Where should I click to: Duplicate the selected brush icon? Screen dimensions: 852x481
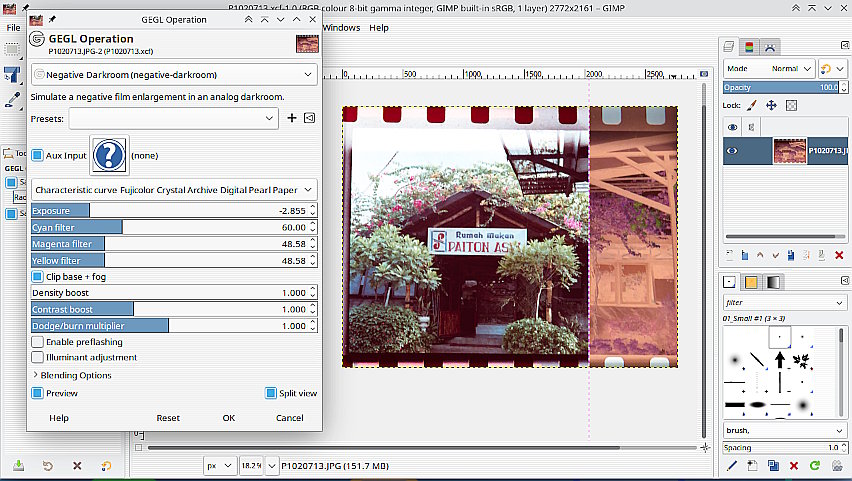[x=773, y=465]
